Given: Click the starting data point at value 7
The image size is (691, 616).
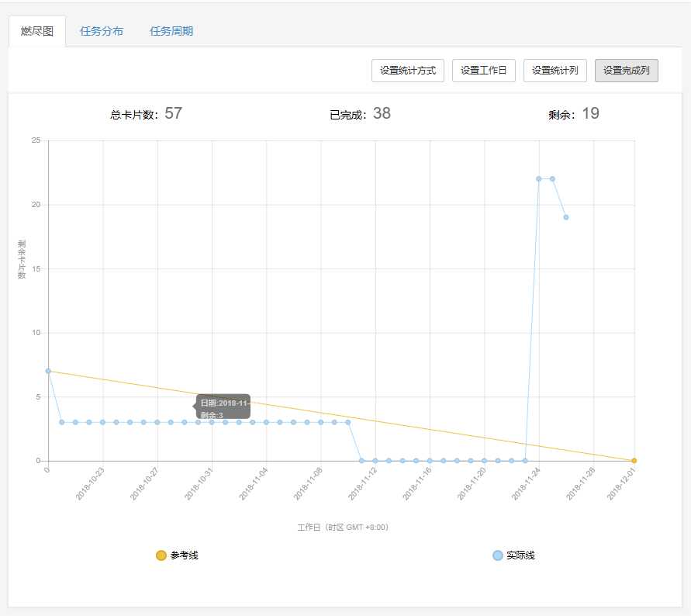Looking at the screenshot, I should click(49, 371).
